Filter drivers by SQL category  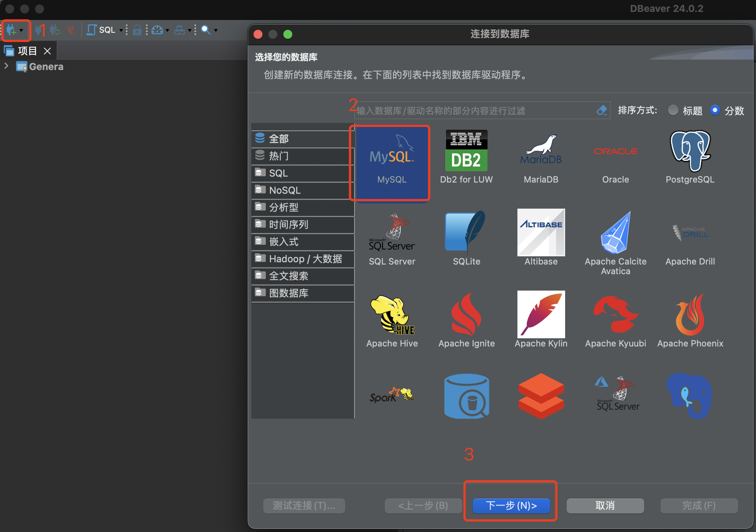(x=303, y=173)
